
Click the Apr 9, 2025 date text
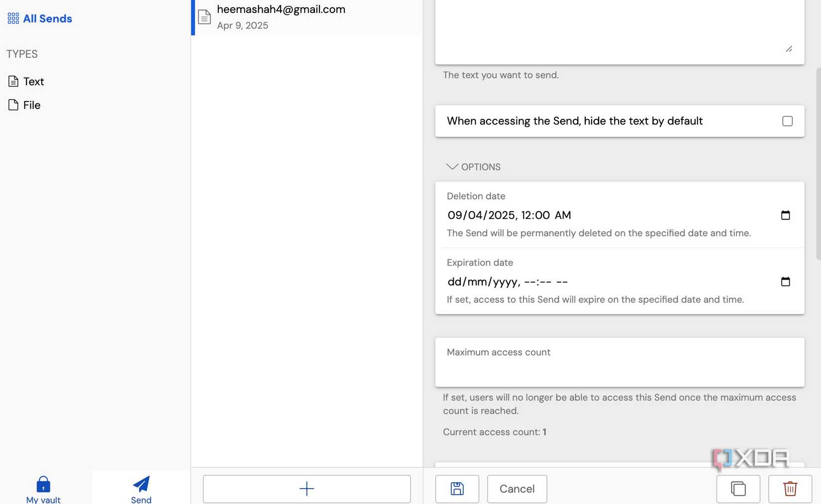click(x=242, y=25)
